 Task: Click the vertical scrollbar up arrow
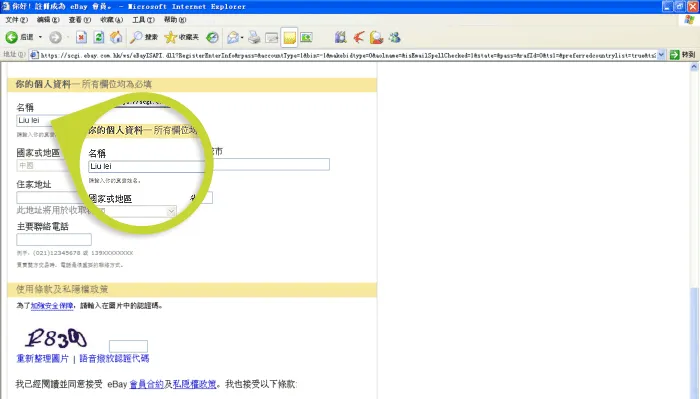click(694, 67)
